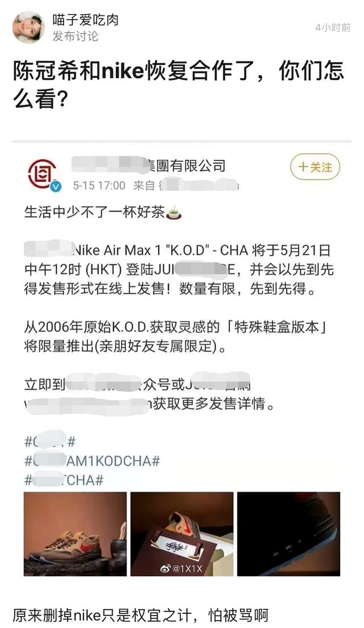364x628 pixels.
Task: View the third dark sneaker sole photo
Action: [288, 534]
